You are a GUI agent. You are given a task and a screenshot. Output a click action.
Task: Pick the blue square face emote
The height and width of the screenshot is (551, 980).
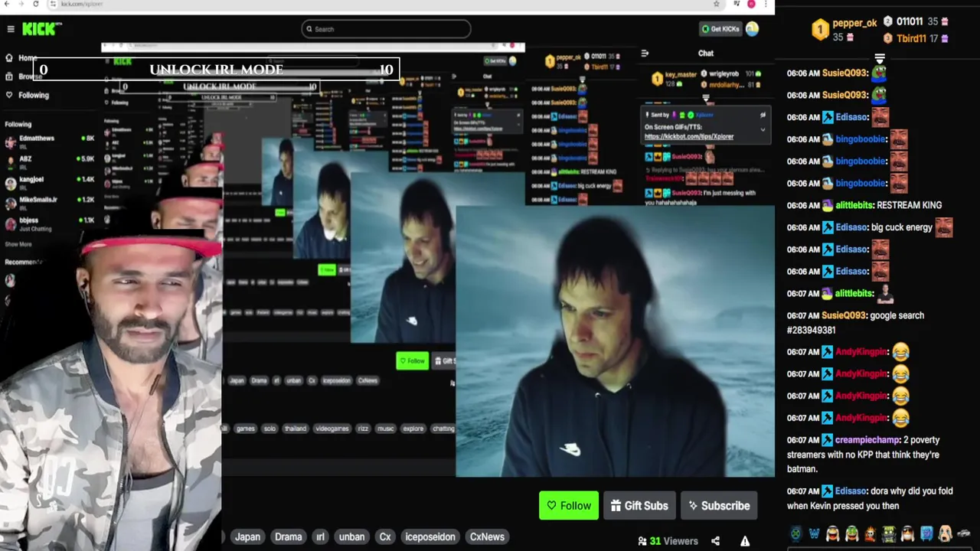tap(926, 533)
